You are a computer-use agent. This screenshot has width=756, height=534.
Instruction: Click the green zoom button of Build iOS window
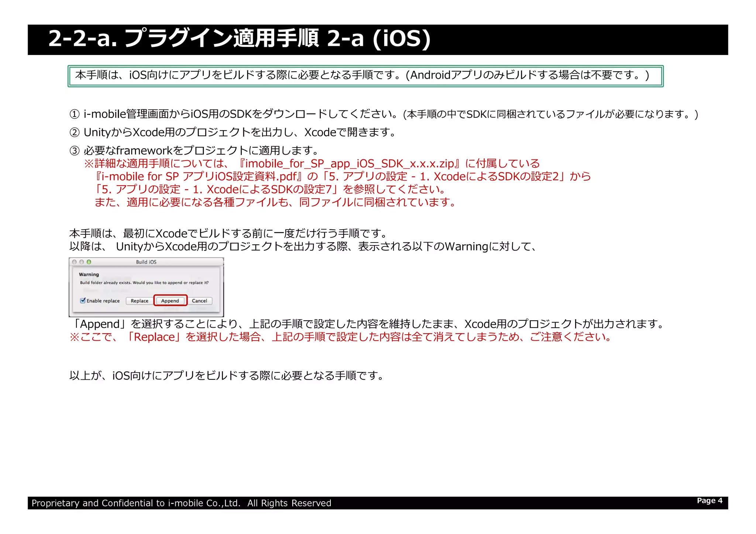coord(89,262)
